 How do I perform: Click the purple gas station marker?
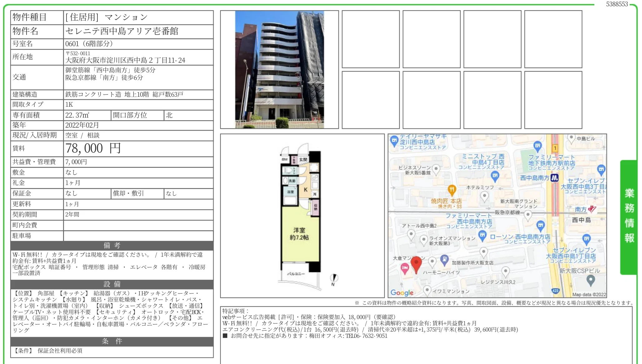point(444,259)
